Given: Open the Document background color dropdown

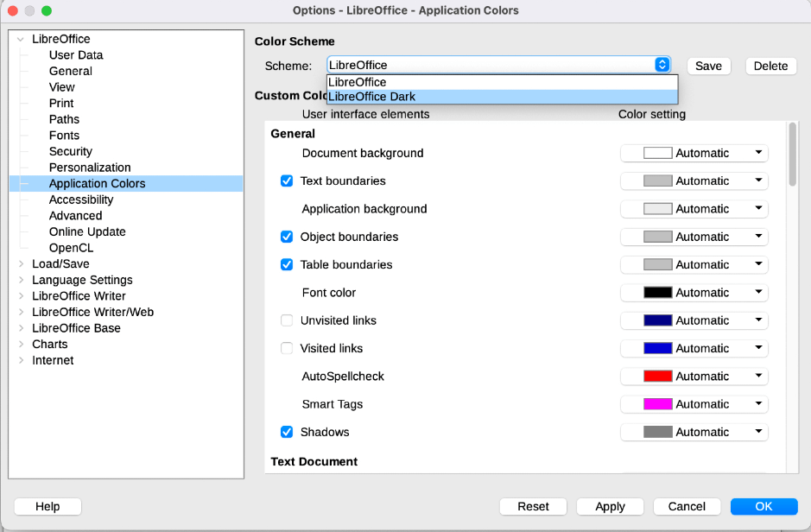Looking at the screenshot, I should (756, 153).
